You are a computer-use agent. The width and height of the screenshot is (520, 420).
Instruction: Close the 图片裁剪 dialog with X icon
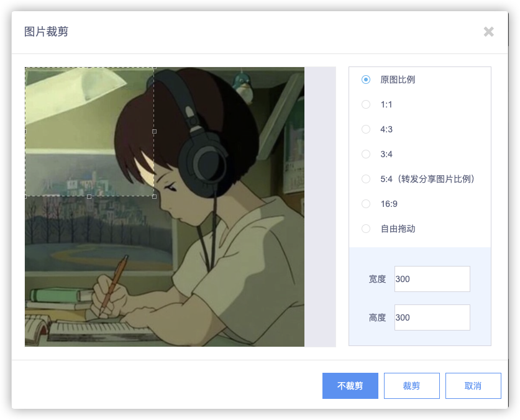pos(488,32)
